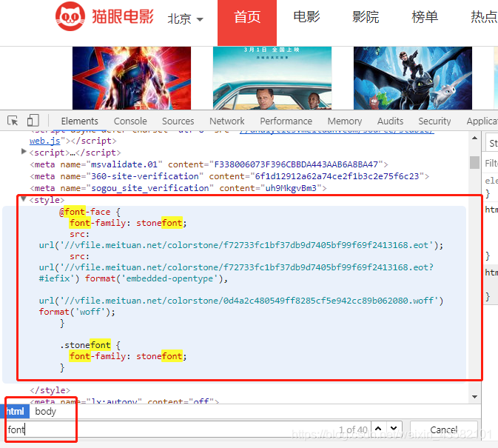
Task: Switch to the Memory tab
Action: point(345,121)
